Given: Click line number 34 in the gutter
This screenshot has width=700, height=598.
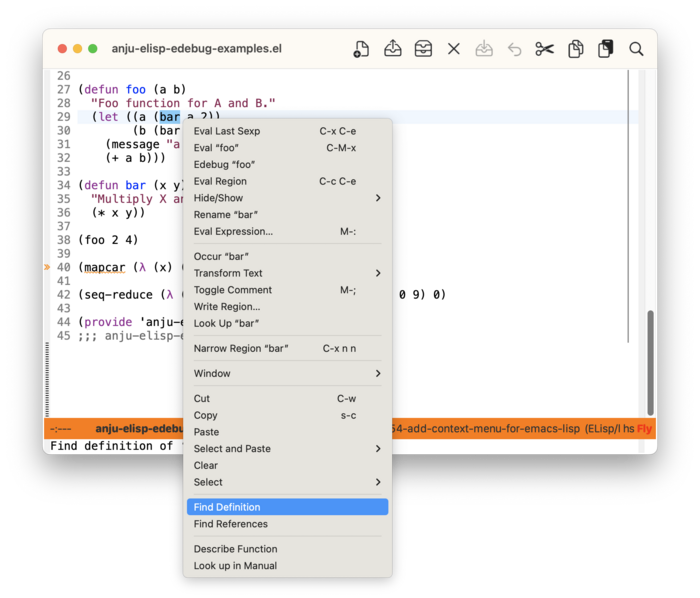Looking at the screenshot, I should [x=64, y=185].
